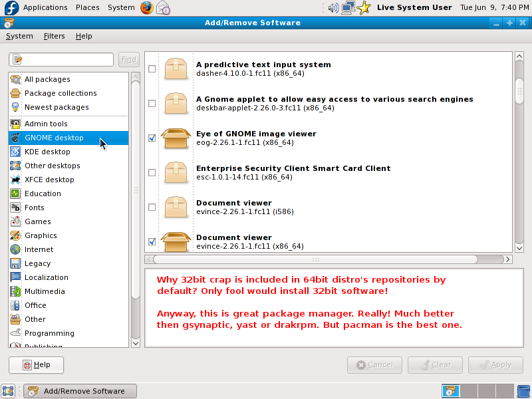
Task: Click the Admin tools icon
Action: [15, 124]
